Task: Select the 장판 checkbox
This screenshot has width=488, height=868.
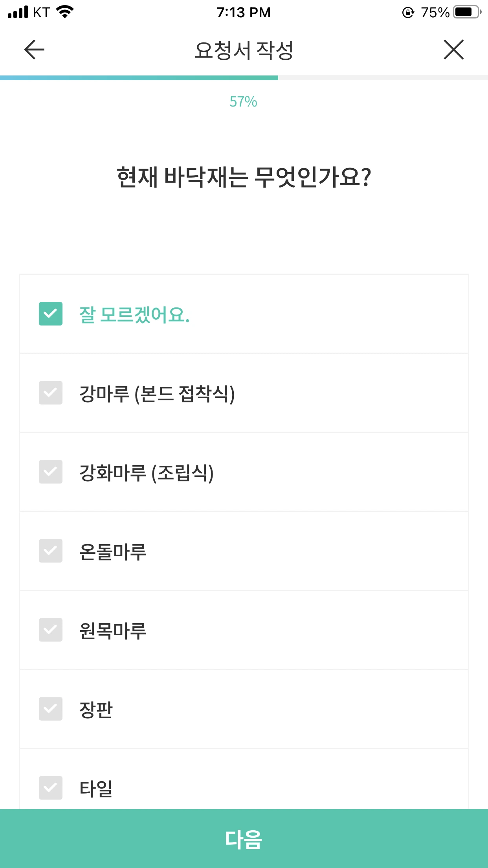Action: click(51, 709)
